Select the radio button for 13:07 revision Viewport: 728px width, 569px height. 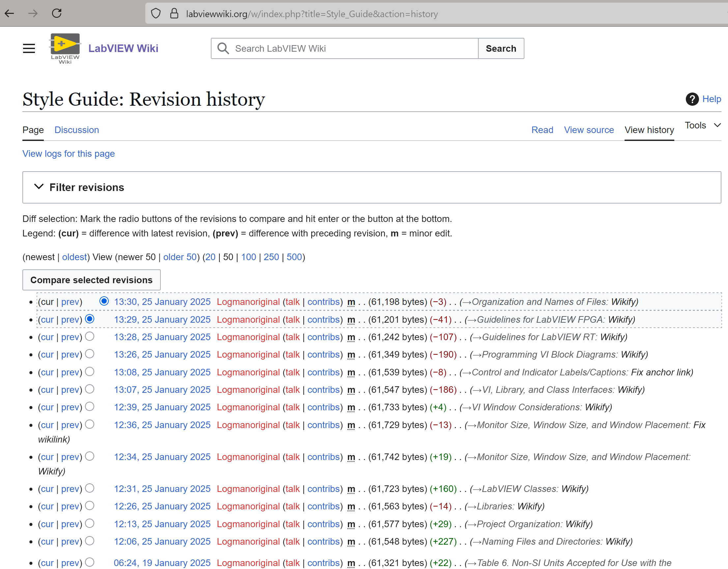coord(90,389)
